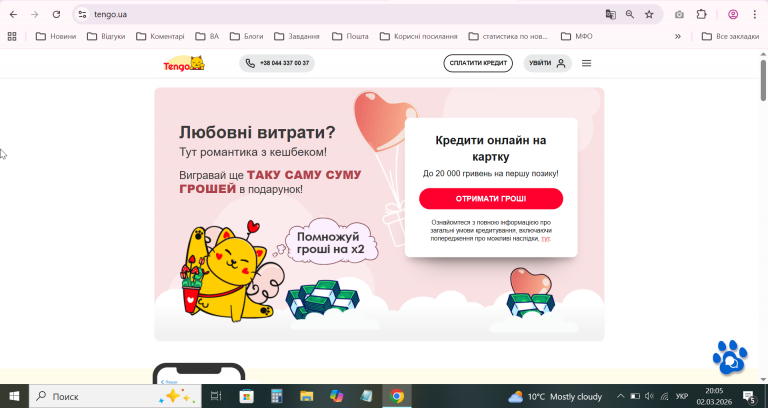
Task: Open the zoom magnifier icon in address bar
Action: [630, 15]
